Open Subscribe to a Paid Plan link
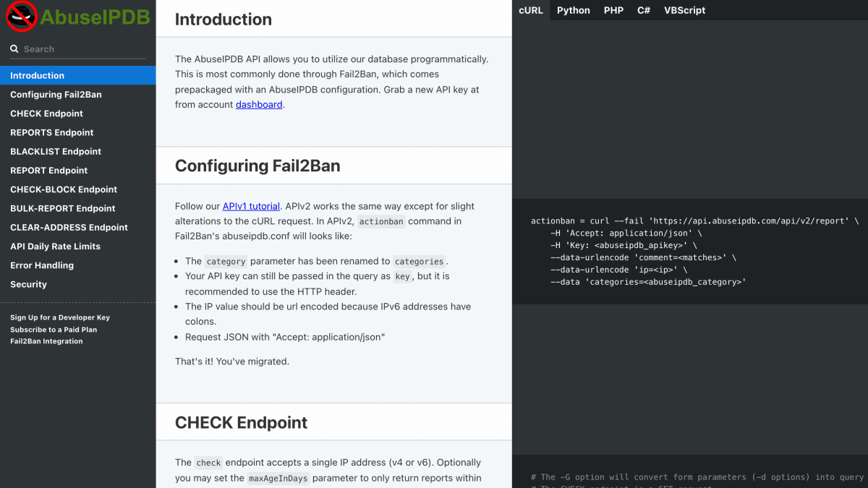 click(54, 330)
